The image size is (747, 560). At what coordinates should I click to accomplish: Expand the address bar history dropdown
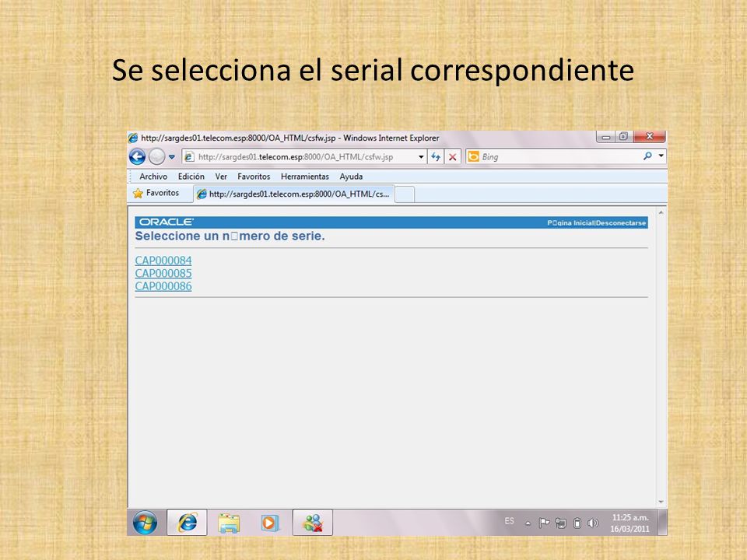[x=421, y=156]
